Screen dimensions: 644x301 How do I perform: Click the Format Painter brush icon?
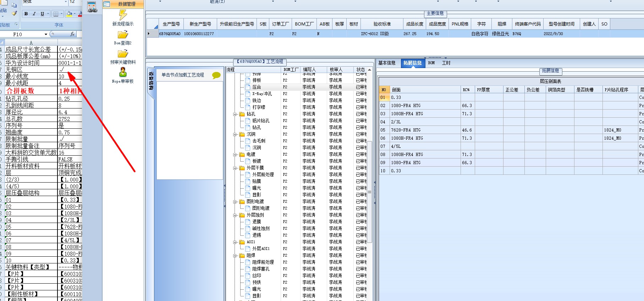14,13
